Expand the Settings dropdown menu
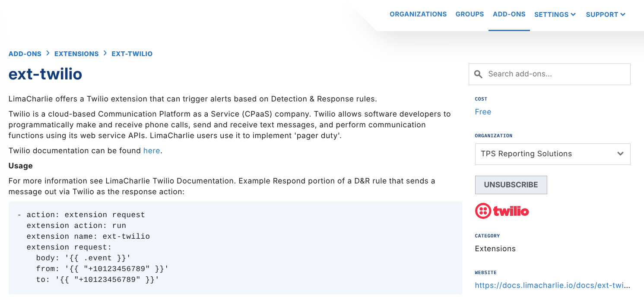Screen dimensions: 644x300 tap(555, 15)
